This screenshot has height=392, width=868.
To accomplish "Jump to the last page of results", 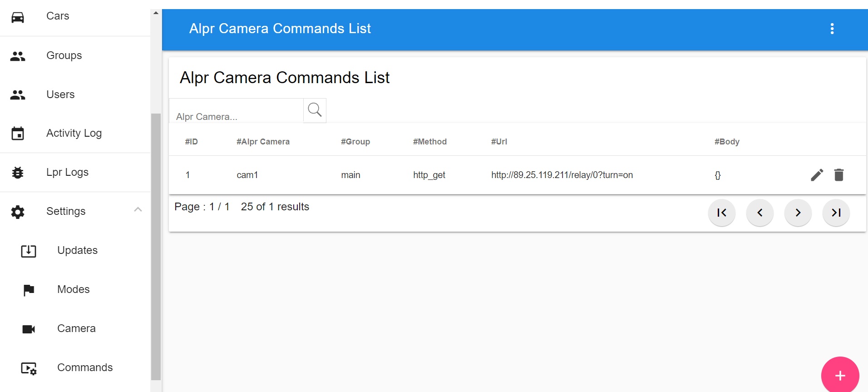I will click(x=836, y=213).
